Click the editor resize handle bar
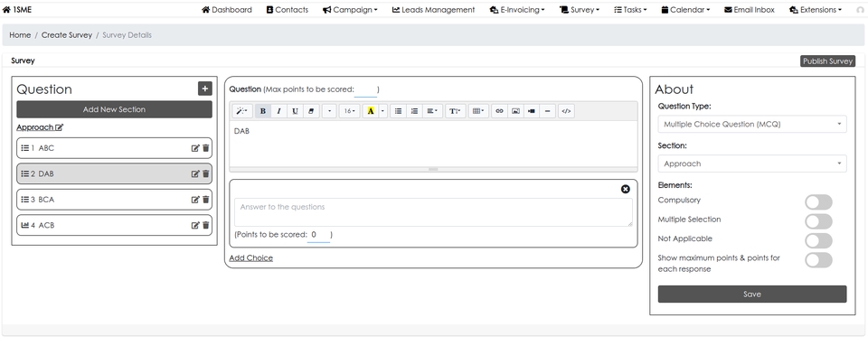Screen dimensions: 868x346 coord(433,169)
